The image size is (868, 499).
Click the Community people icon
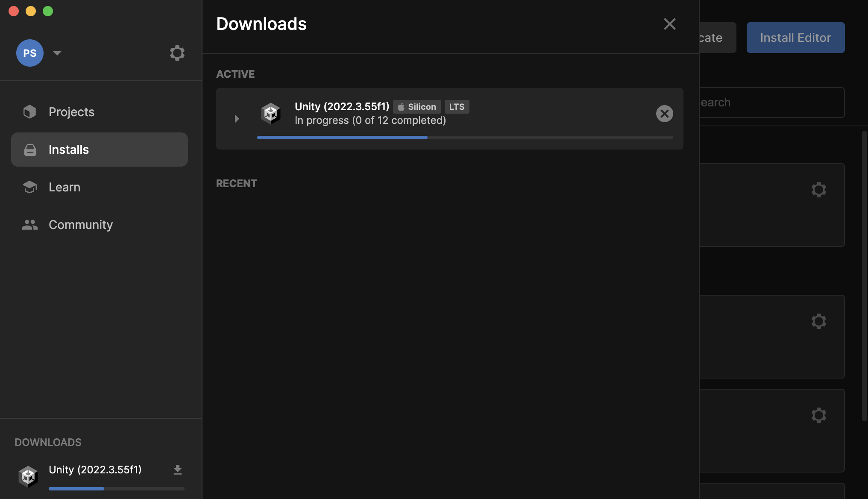coord(29,225)
